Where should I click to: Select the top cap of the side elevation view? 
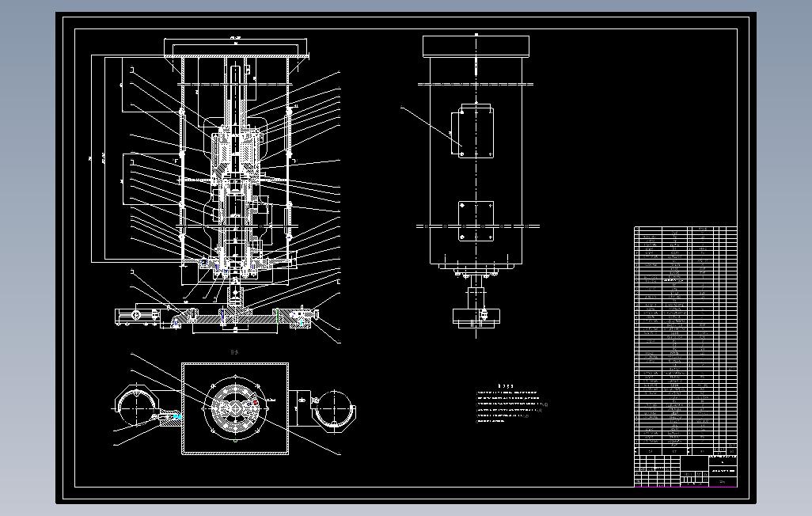[476, 46]
